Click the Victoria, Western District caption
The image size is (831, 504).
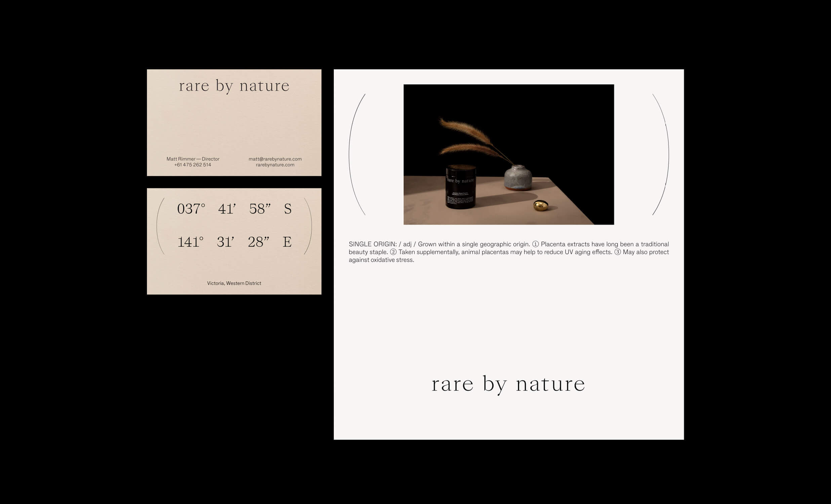tap(234, 283)
